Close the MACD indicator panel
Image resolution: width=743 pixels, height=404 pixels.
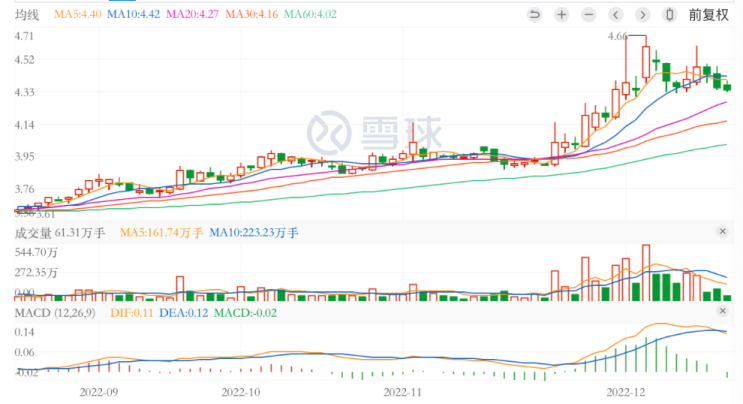click(722, 317)
